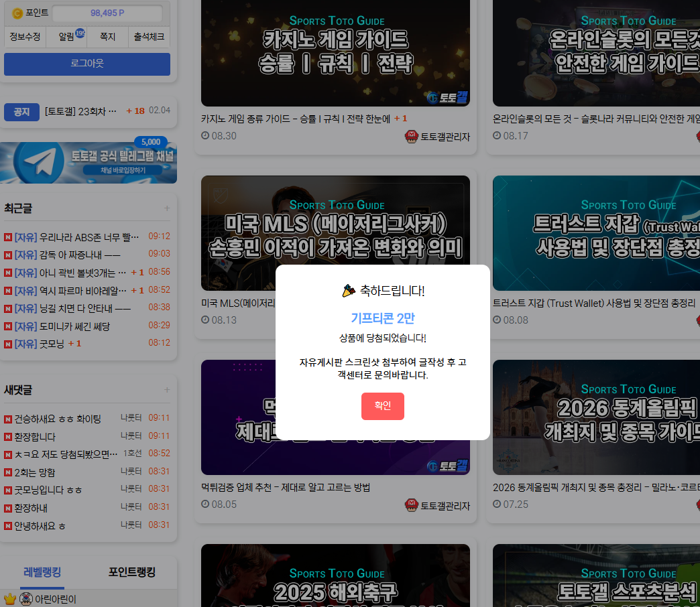Click N icon beside 우리나라 ABS존 post

(8, 237)
